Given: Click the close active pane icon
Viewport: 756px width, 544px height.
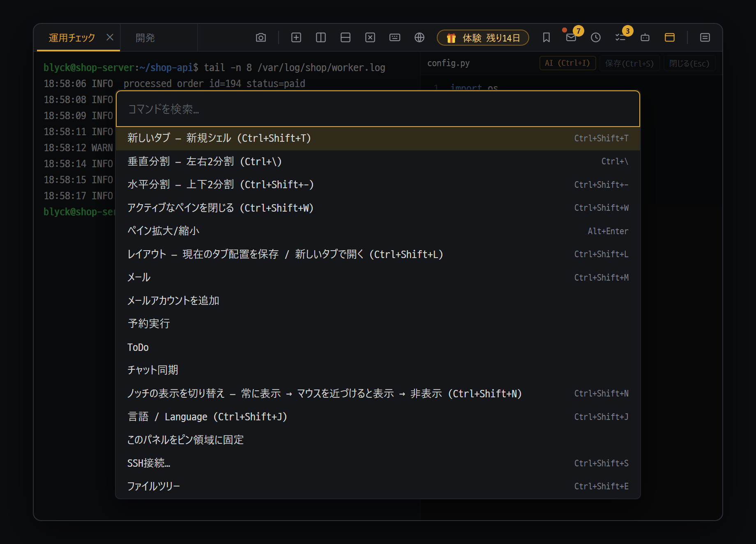Looking at the screenshot, I should click(x=370, y=38).
